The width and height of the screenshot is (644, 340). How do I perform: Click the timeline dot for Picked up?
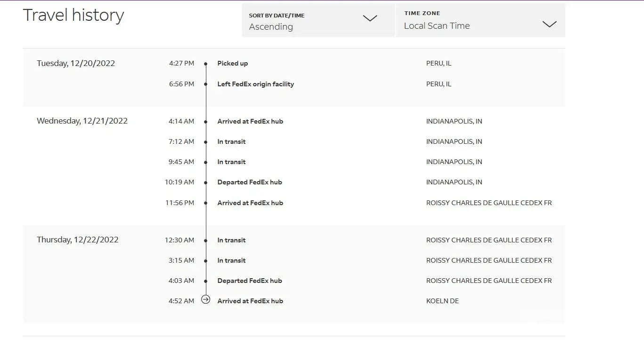click(x=206, y=64)
